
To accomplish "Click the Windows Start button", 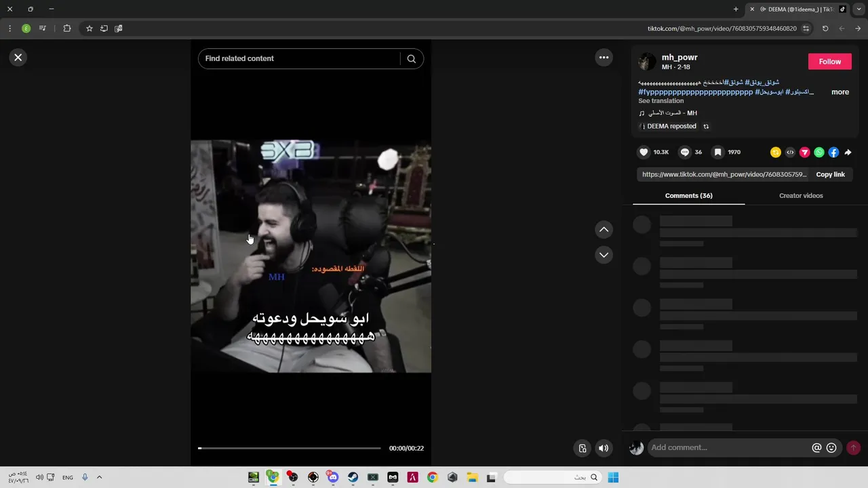I will pyautogui.click(x=613, y=477).
